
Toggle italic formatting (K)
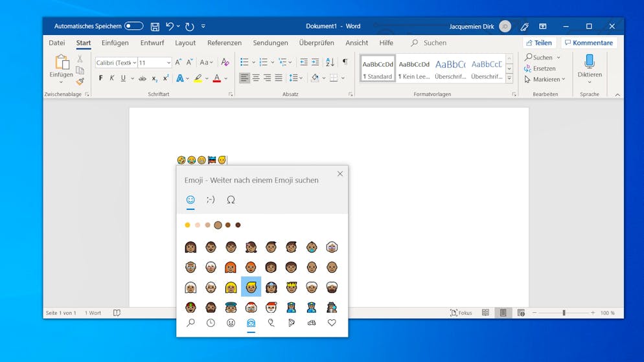tap(111, 78)
